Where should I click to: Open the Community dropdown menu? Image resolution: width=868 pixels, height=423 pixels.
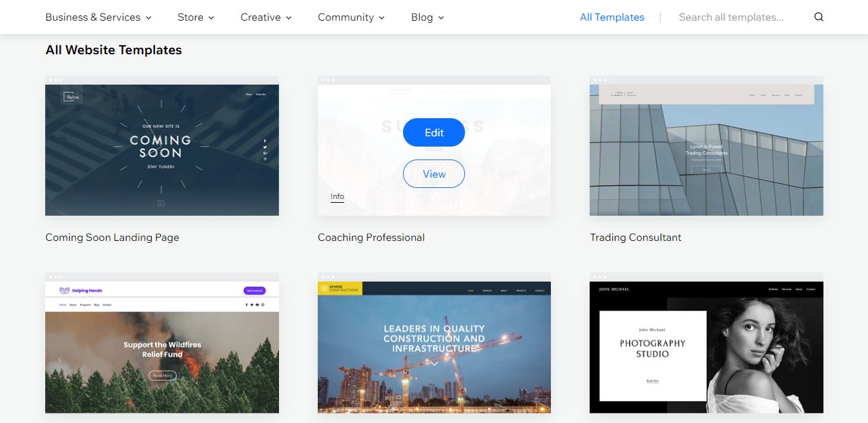pyautogui.click(x=351, y=17)
